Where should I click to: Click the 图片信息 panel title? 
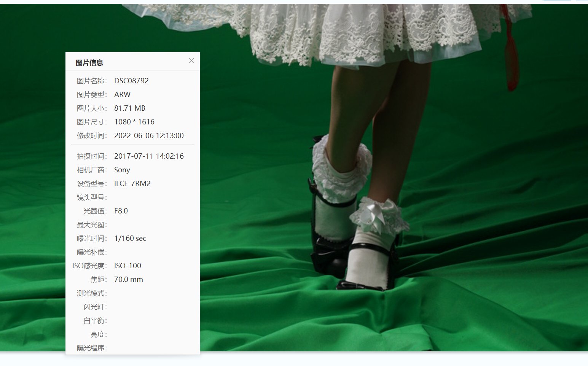click(89, 62)
